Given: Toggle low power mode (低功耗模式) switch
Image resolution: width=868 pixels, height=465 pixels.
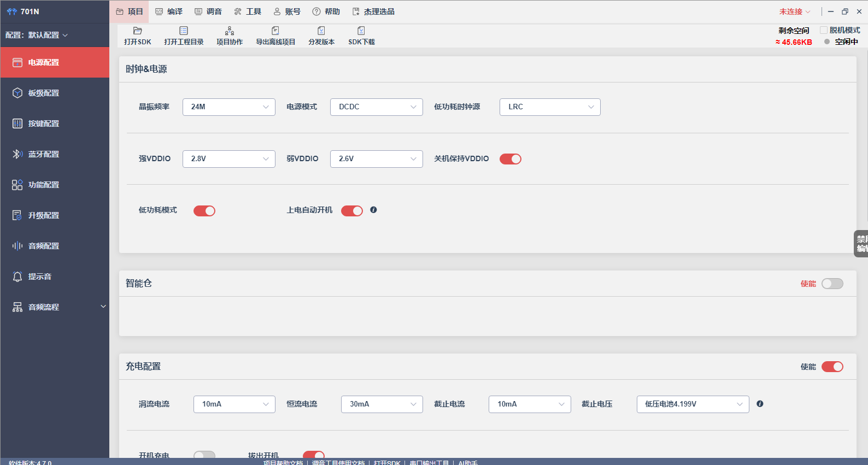Looking at the screenshot, I should coord(204,211).
